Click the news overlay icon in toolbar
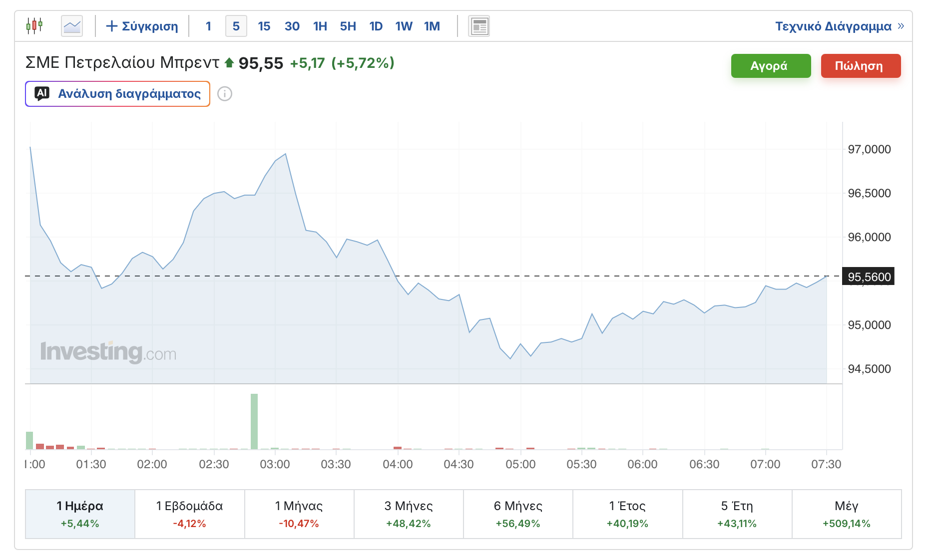The width and height of the screenshot is (926, 560). coord(478,26)
